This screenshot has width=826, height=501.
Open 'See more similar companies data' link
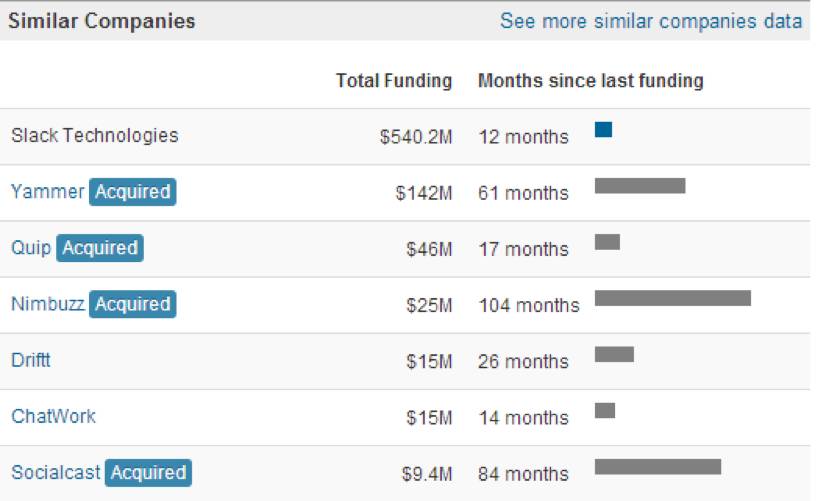coord(650,21)
